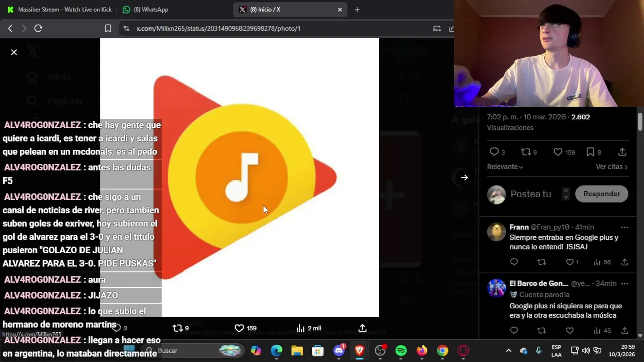Open more options on Frann's reply

624,227
